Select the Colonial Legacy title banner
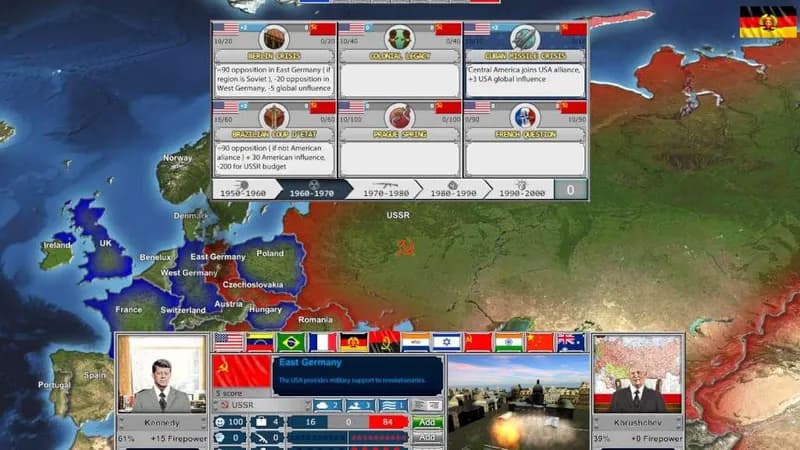This screenshot has width=800, height=450. coord(399,56)
